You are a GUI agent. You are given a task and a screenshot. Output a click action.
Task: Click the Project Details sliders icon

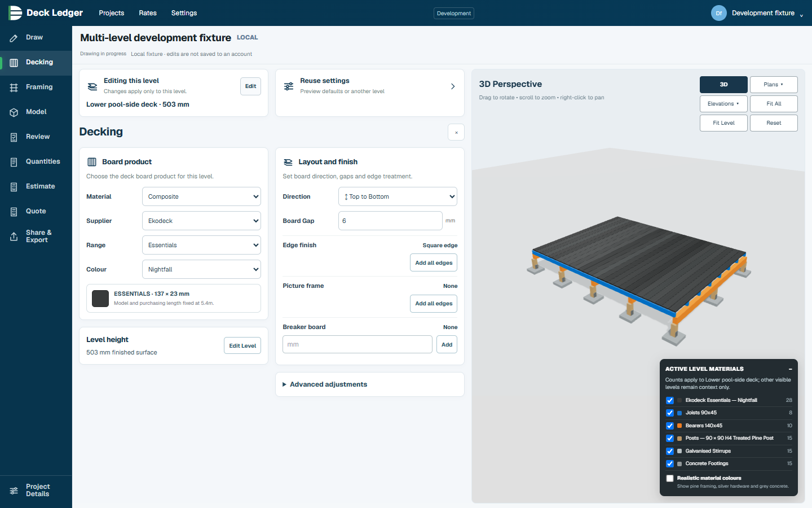[x=14, y=491]
